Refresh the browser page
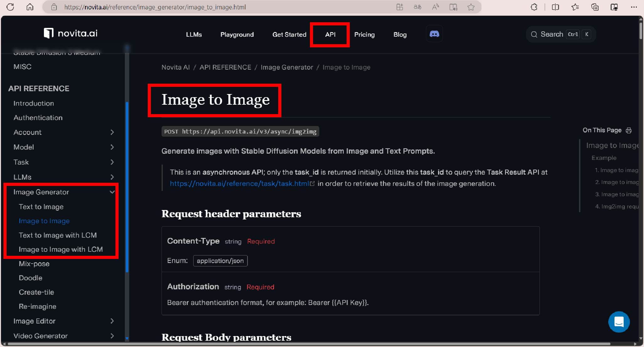The height and width of the screenshot is (347, 644). pyautogui.click(x=10, y=7)
